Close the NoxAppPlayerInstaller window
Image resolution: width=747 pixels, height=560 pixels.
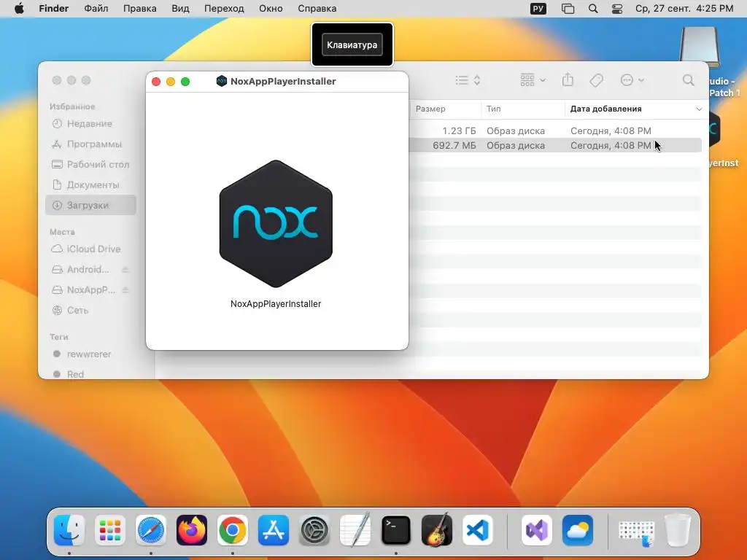[156, 82]
